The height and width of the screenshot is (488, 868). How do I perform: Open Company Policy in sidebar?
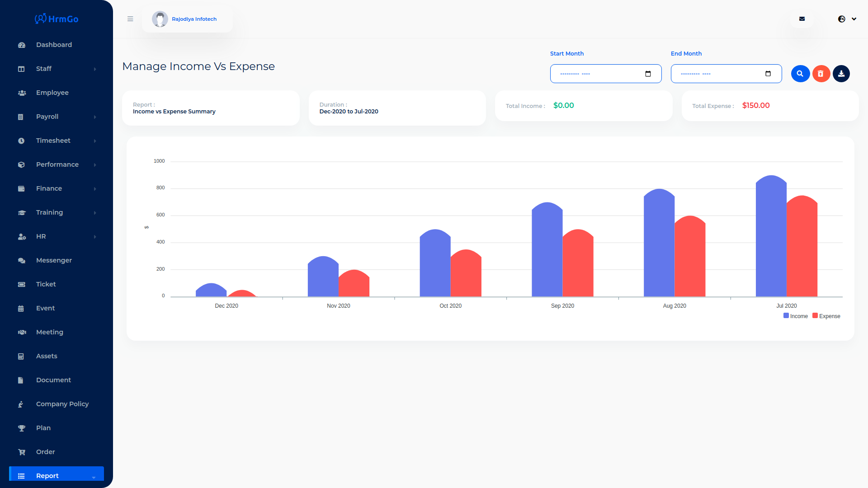tap(62, 404)
